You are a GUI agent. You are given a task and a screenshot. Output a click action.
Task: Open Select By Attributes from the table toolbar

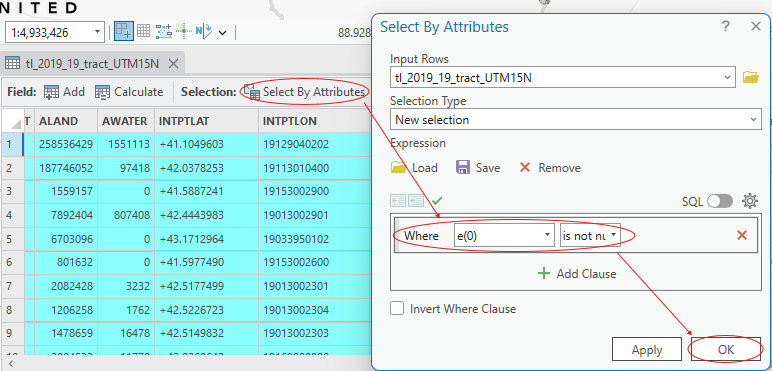point(305,92)
